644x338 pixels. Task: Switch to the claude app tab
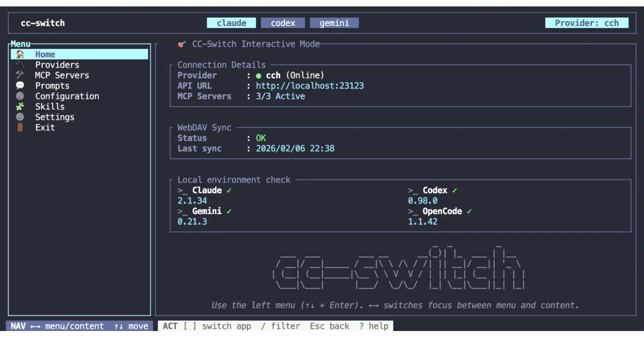232,23
